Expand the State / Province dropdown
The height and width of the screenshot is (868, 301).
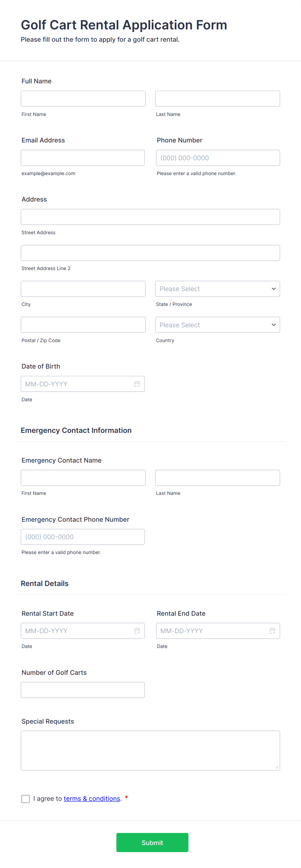[x=217, y=289]
